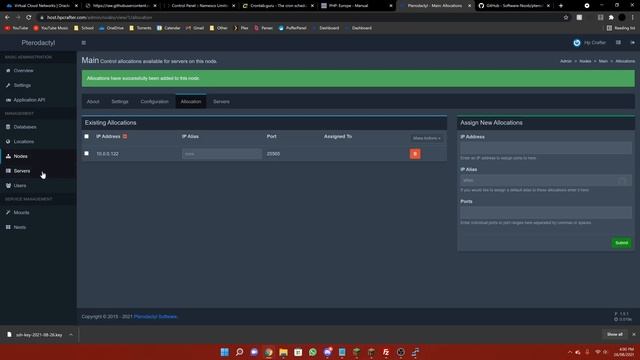The height and width of the screenshot is (360, 640).
Task: Open the IP Alias dropdown in Assign New Allocations
Action: (x=546, y=180)
